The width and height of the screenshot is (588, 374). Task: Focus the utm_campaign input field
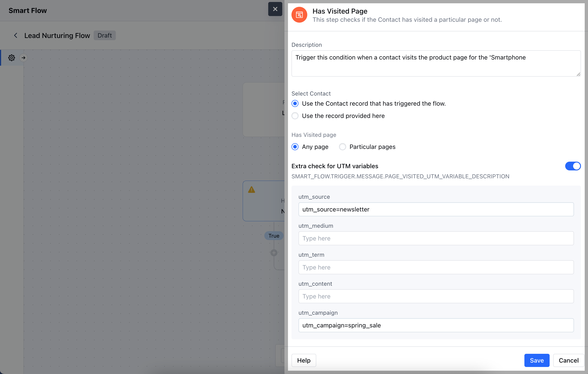[436, 325]
